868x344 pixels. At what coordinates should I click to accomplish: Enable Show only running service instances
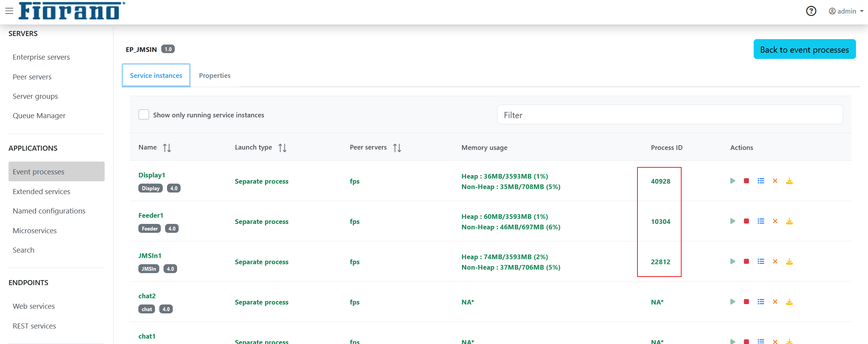click(x=144, y=115)
